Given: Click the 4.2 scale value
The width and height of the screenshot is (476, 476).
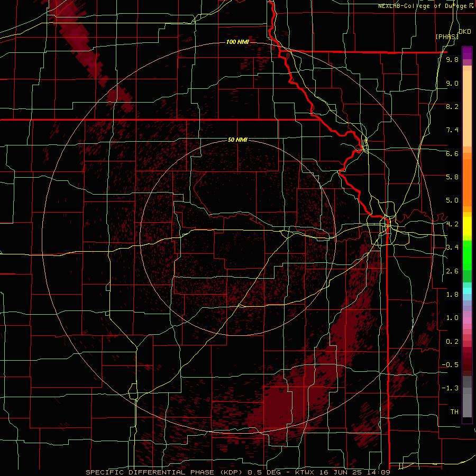Looking at the screenshot, I should pos(452,224).
